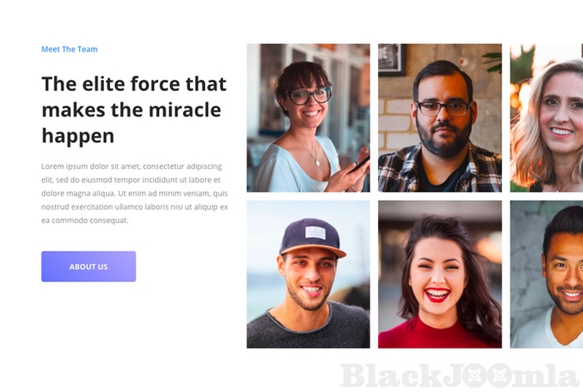Viewport: 583px width, 392px height.
Task: Click the smartphone in the woman's hand
Action: (x=359, y=164)
